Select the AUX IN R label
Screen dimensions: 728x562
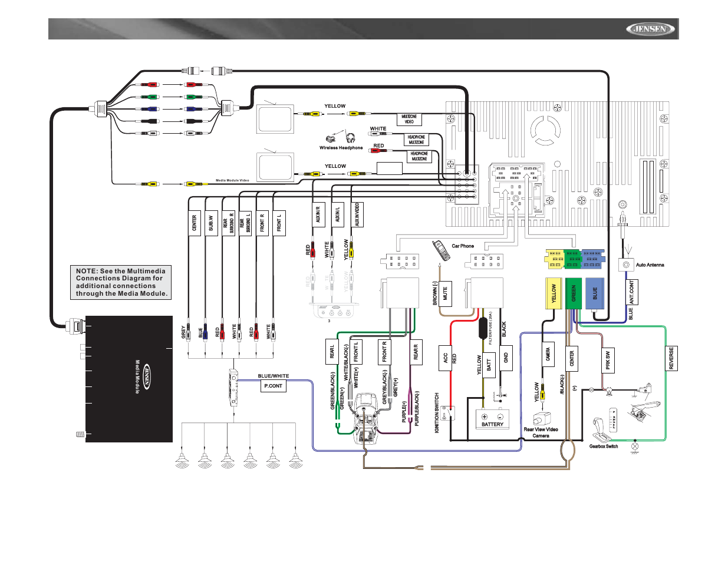(x=318, y=214)
